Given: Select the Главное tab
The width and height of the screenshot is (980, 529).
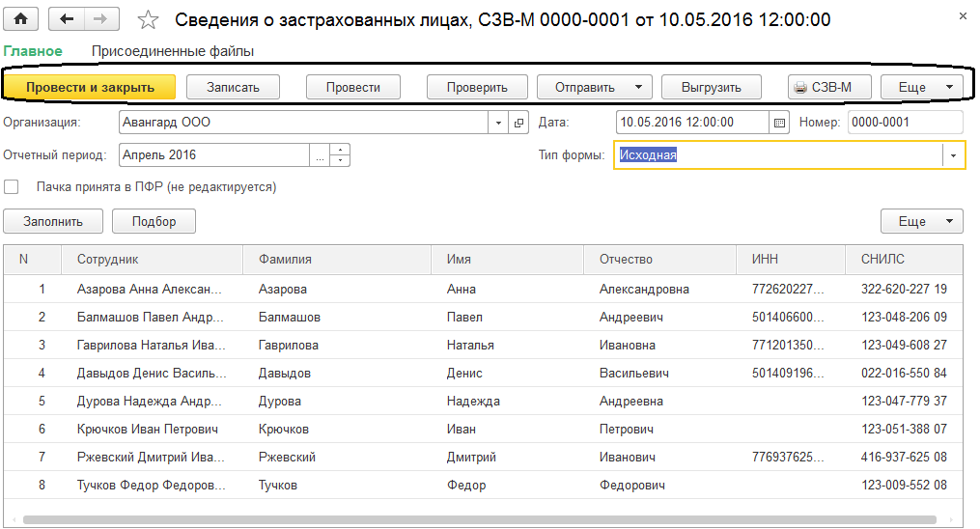Looking at the screenshot, I should (33, 51).
